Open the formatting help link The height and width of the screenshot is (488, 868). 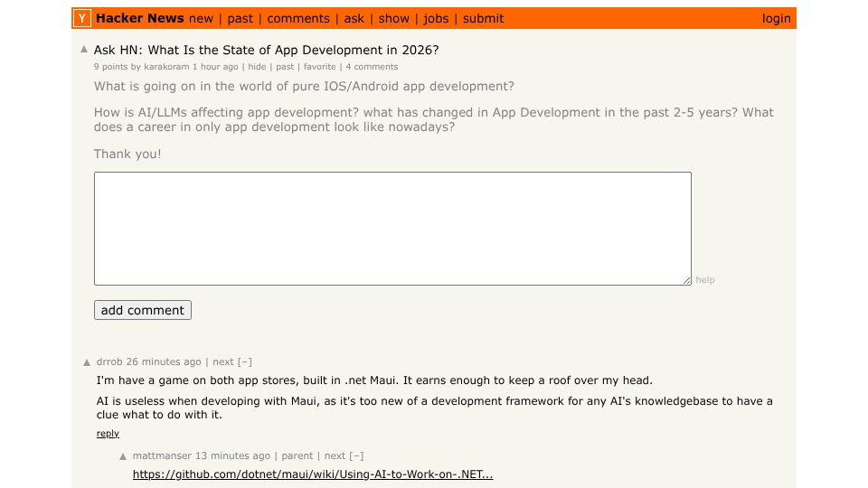pyautogui.click(x=705, y=280)
